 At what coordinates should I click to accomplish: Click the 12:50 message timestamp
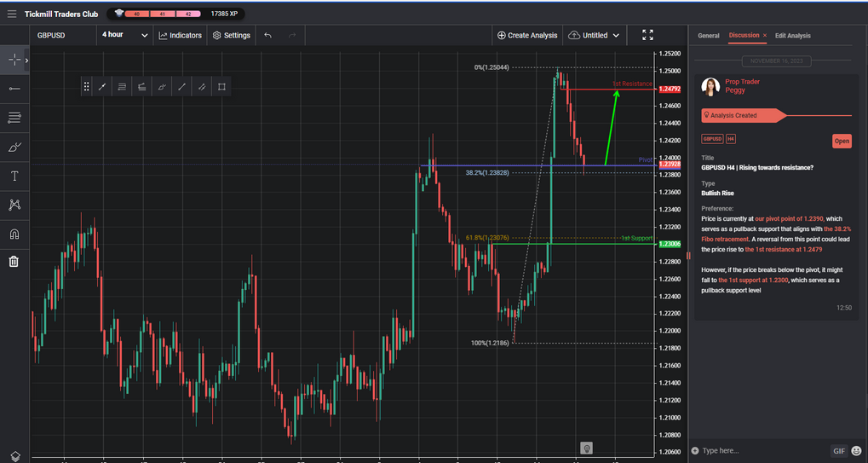coord(845,308)
